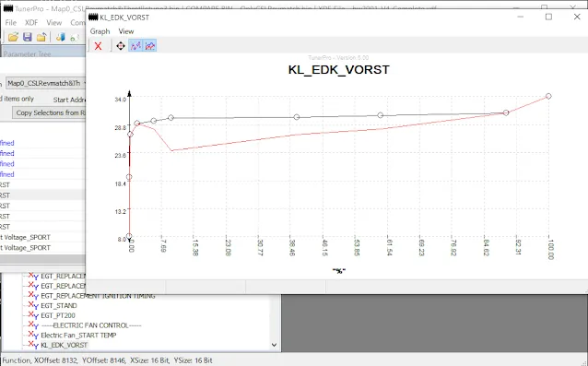Open the Graph menu

[x=100, y=31]
